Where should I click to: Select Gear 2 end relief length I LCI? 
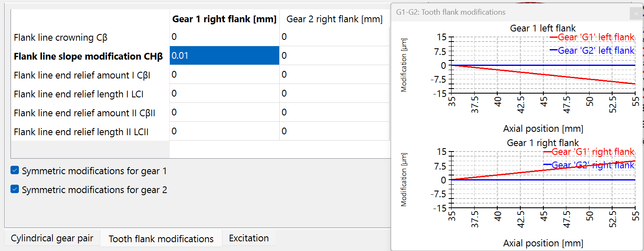click(333, 93)
